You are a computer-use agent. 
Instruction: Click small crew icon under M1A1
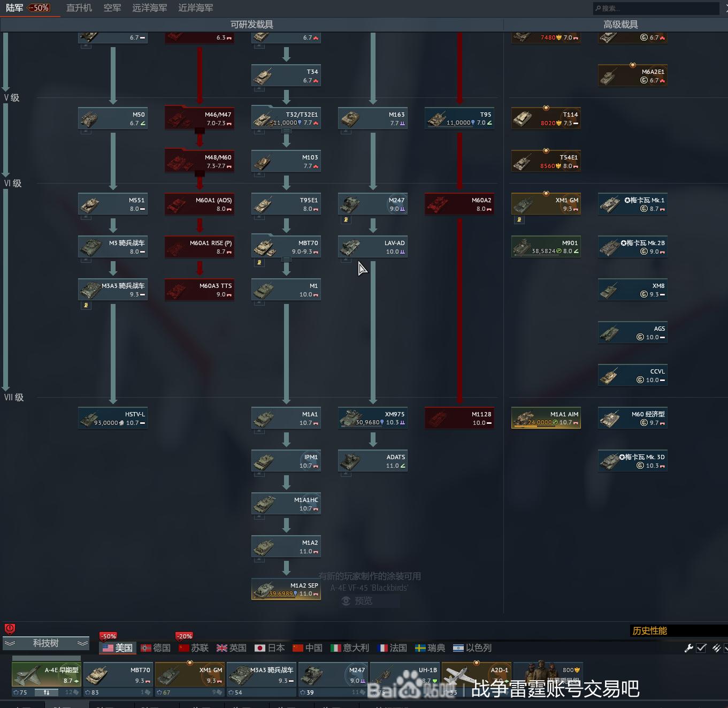pyautogui.click(x=259, y=431)
